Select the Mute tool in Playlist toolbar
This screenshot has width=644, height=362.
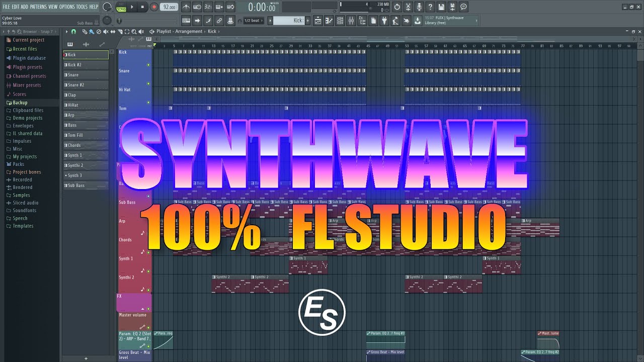tap(106, 31)
